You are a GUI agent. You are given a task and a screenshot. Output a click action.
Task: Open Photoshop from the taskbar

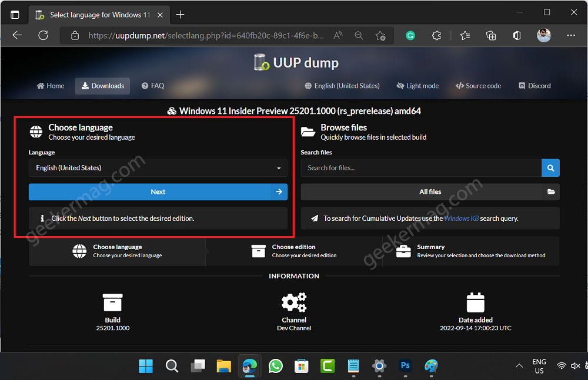(x=405, y=366)
